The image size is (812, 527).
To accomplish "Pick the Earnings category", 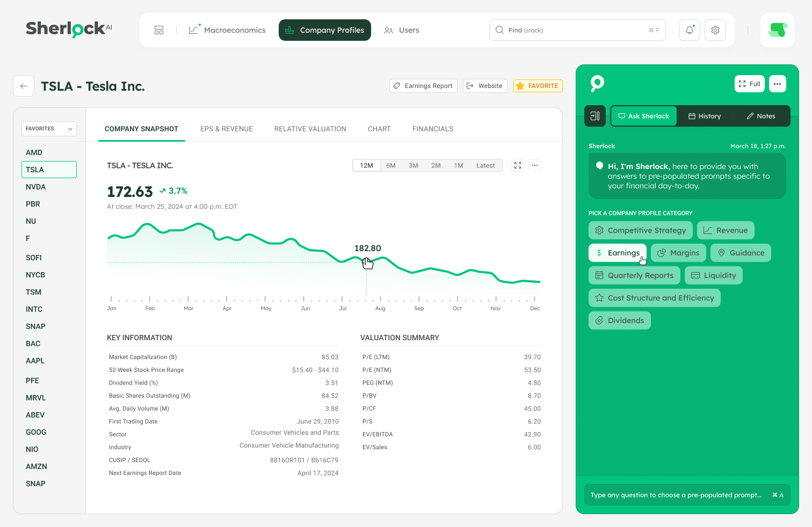I will 618,253.
